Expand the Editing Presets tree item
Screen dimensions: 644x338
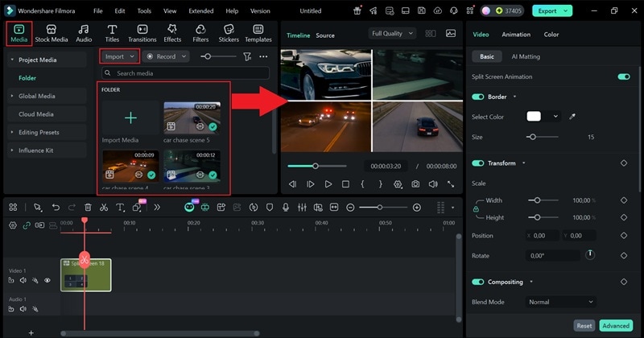click(x=12, y=132)
